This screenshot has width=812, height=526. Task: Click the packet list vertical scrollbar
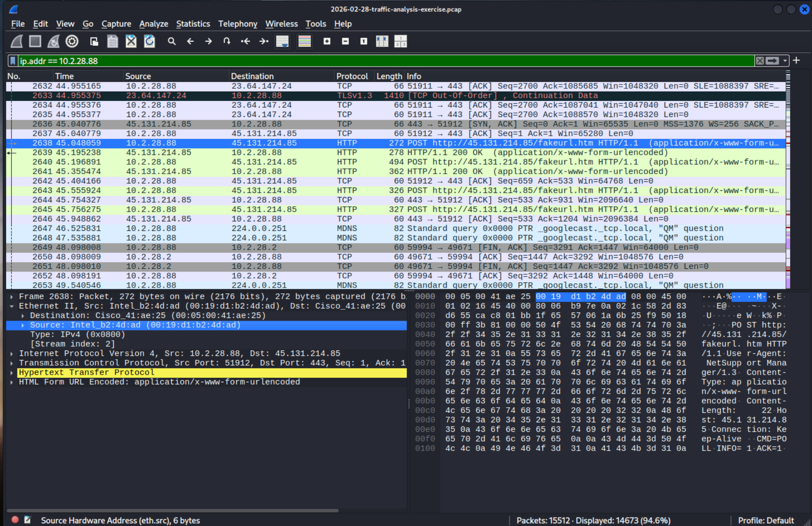click(x=788, y=179)
